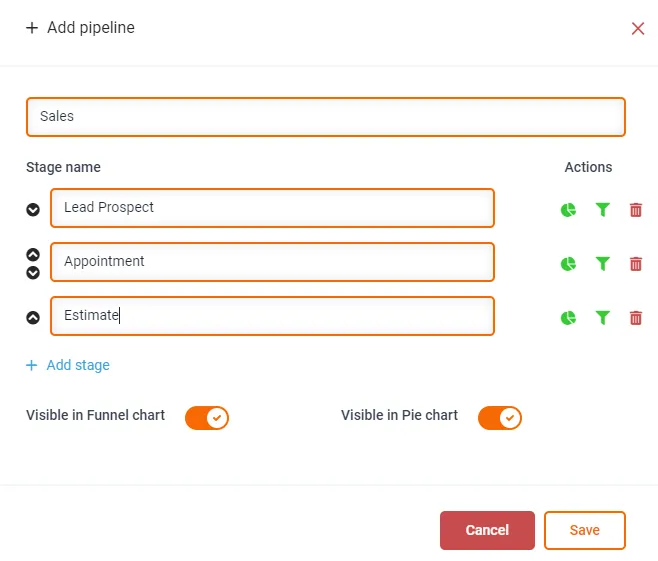This screenshot has height=561, width=658.
Task: Click funnel icon for Estimate stage
Action: (x=603, y=318)
